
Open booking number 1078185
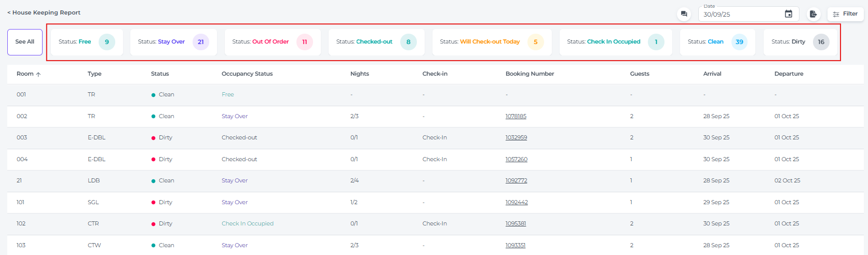(x=516, y=116)
